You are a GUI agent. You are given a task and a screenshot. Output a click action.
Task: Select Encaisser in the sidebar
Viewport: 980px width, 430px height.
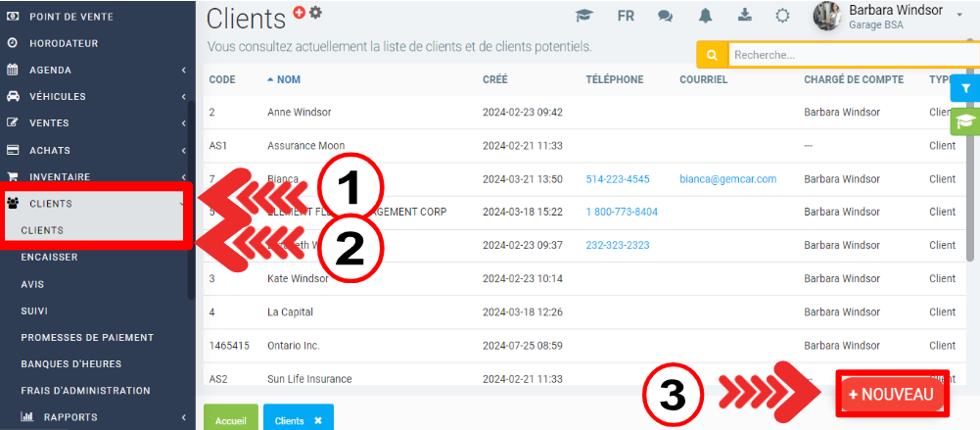pyautogui.click(x=49, y=258)
